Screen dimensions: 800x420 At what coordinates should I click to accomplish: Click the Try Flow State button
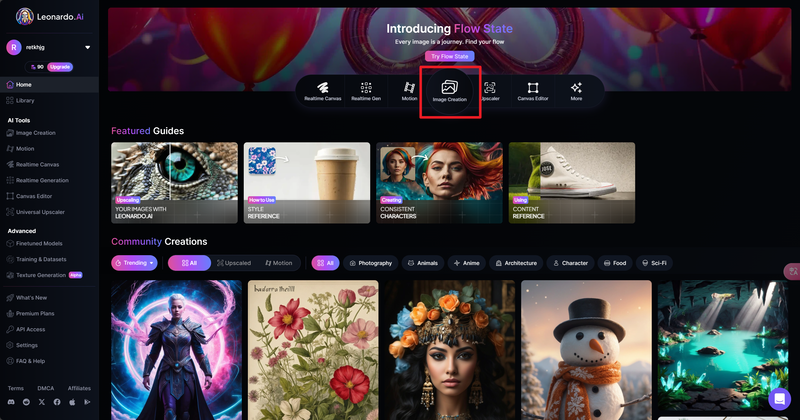tap(447, 56)
